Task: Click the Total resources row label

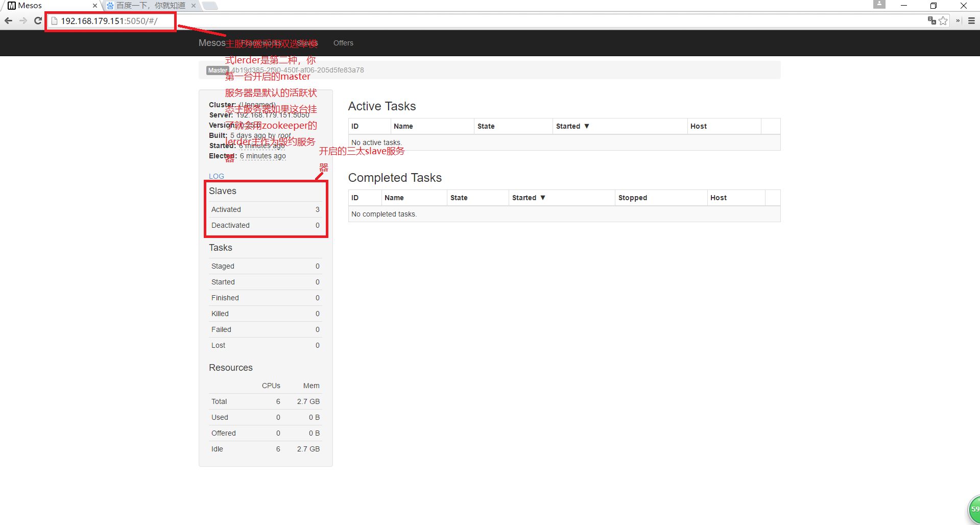Action: [219, 401]
